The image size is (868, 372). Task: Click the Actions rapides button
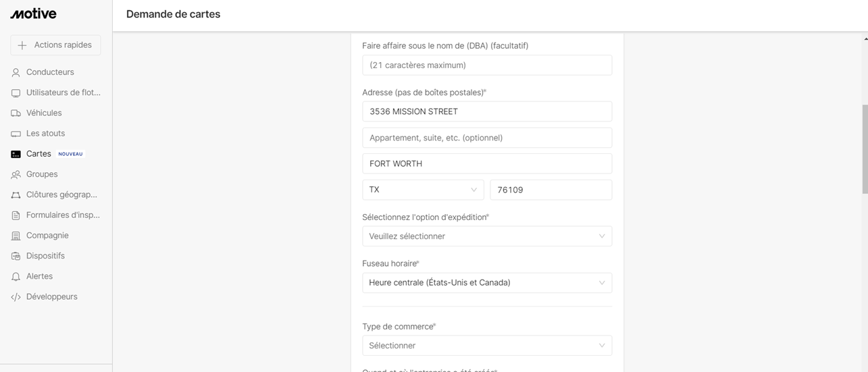pyautogui.click(x=55, y=45)
